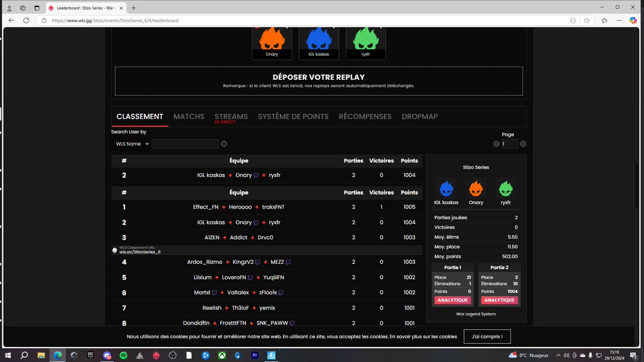This screenshot has height=362, width=644.
Task: Open the Twitch icon next to KingzV2
Action: click(258, 262)
